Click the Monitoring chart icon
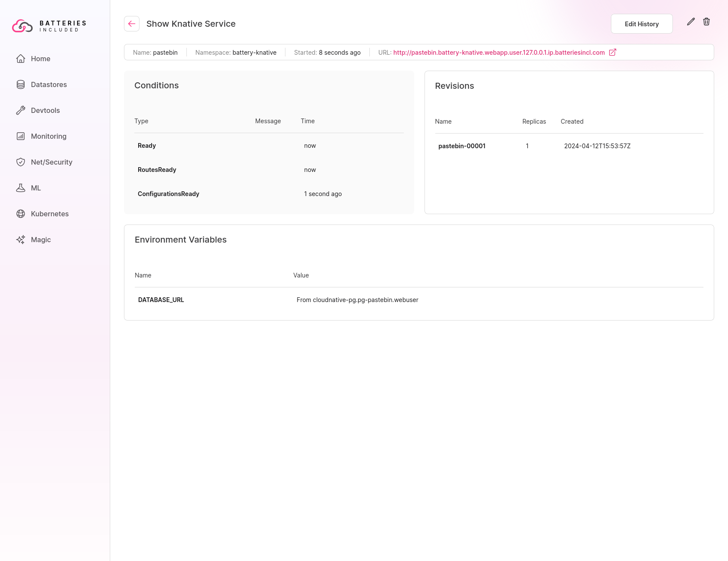Image resolution: width=728 pixels, height=561 pixels. [x=21, y=136]
